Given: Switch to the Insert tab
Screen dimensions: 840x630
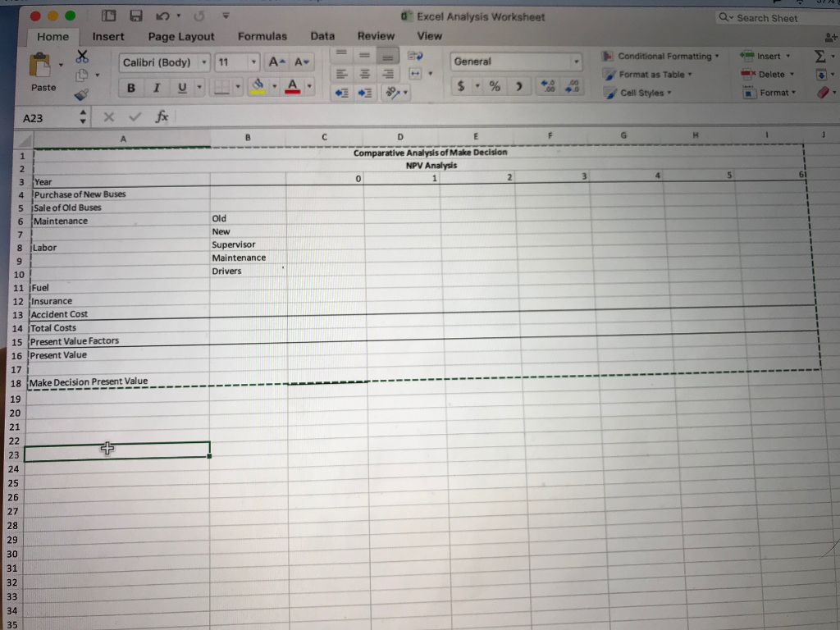Looking at the screenshot, I should click(108, 36).
